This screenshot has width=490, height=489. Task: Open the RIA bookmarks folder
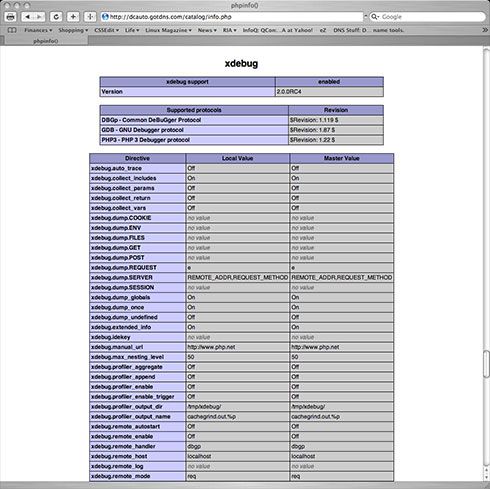[230, 30]
